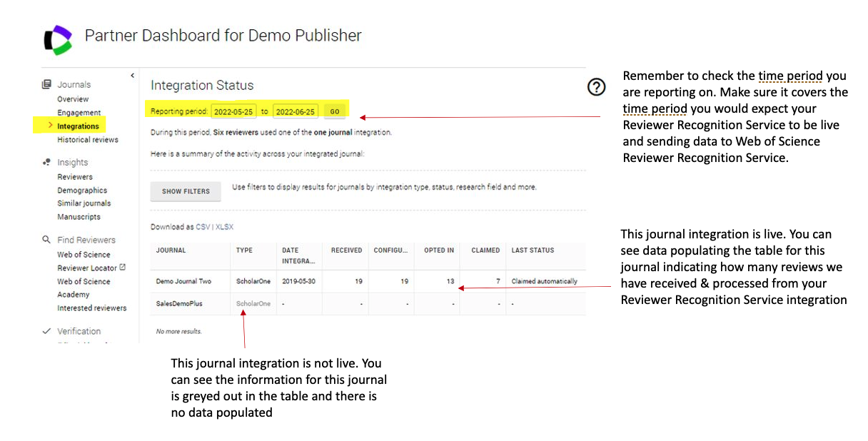The height and width of the screenshot is (441, 868).
Task: Go to Engagement in the sidebar
Action: point(79,113)
